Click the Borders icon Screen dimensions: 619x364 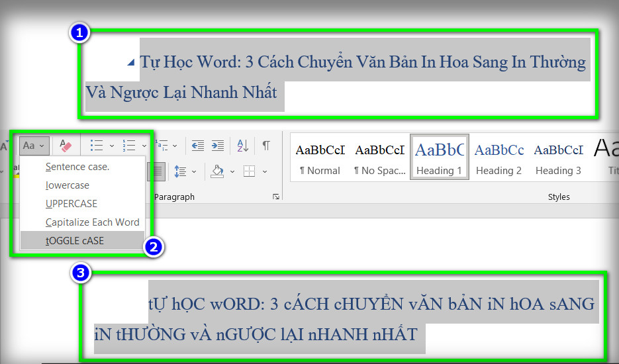[x=249, y=171]
